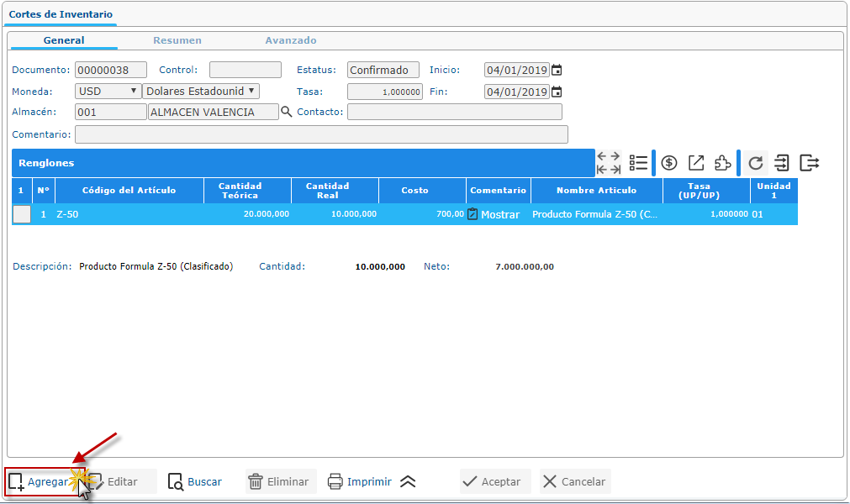Open the Dolares Estadounid dropdown
Viewport: 850px width, 504px height.
(202, 92)
